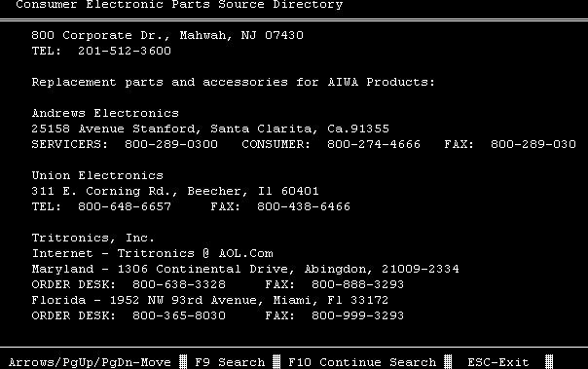Image resolution: width=588 pixels, height=369 pixels.
Task: Select the 800 Corporate Dr., Mahwah address line
Action: [x=167, y=35]
